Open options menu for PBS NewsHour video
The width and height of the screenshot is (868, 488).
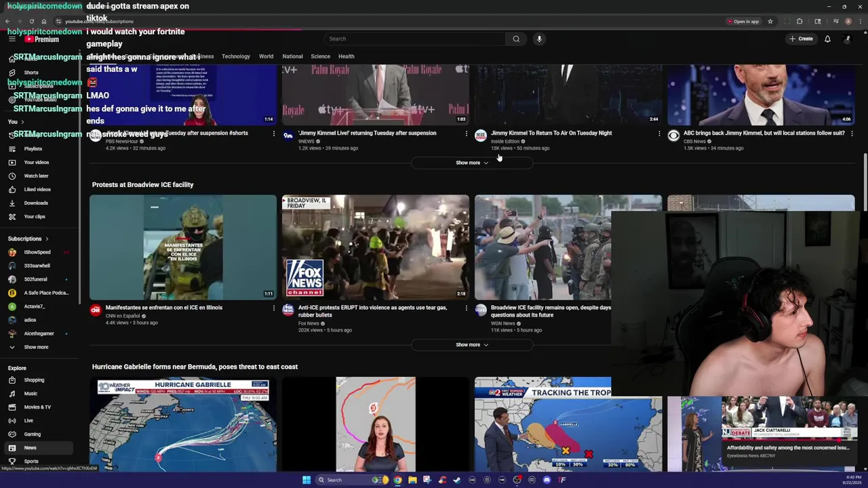coord(274,134)
